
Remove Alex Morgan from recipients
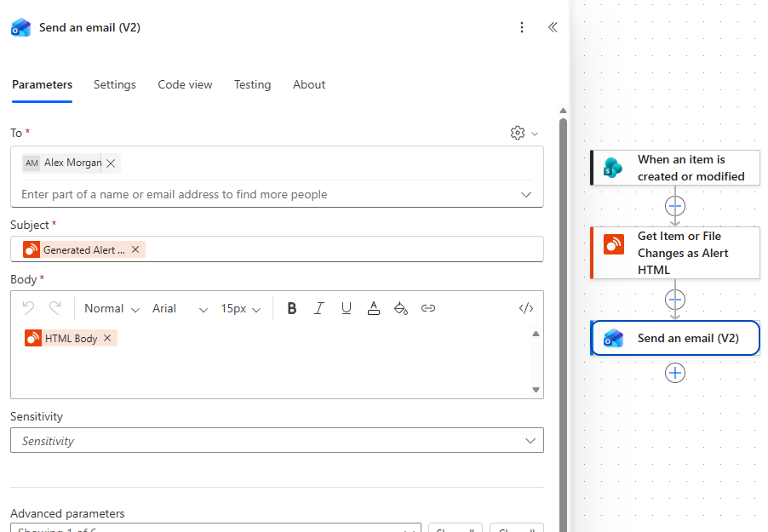[111, 163]
